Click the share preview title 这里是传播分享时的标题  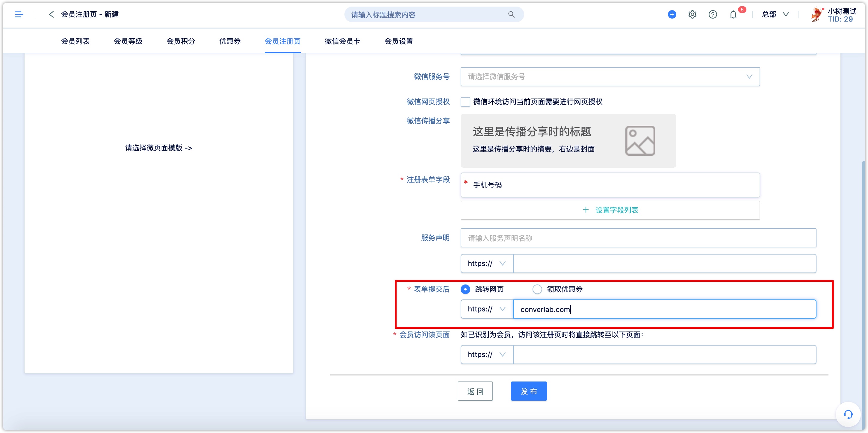pos(532,131)
